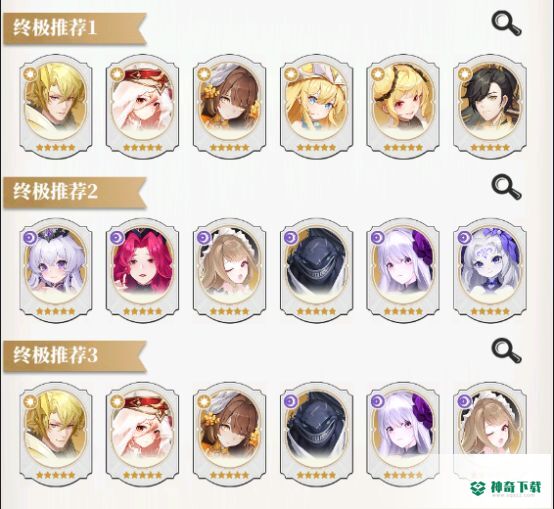554x509 pixels.
Task: Open magnifier for 终极推荐1 lineup
Action: click(x=506, y=23)
